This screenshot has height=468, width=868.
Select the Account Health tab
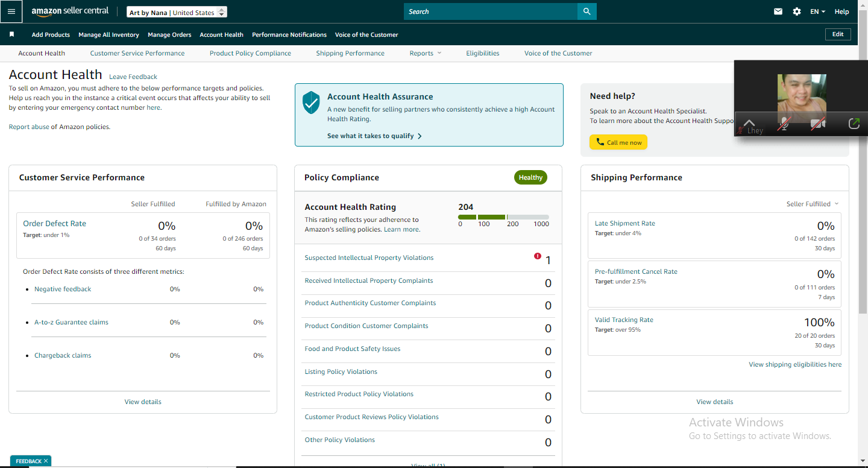pos(42,53)
